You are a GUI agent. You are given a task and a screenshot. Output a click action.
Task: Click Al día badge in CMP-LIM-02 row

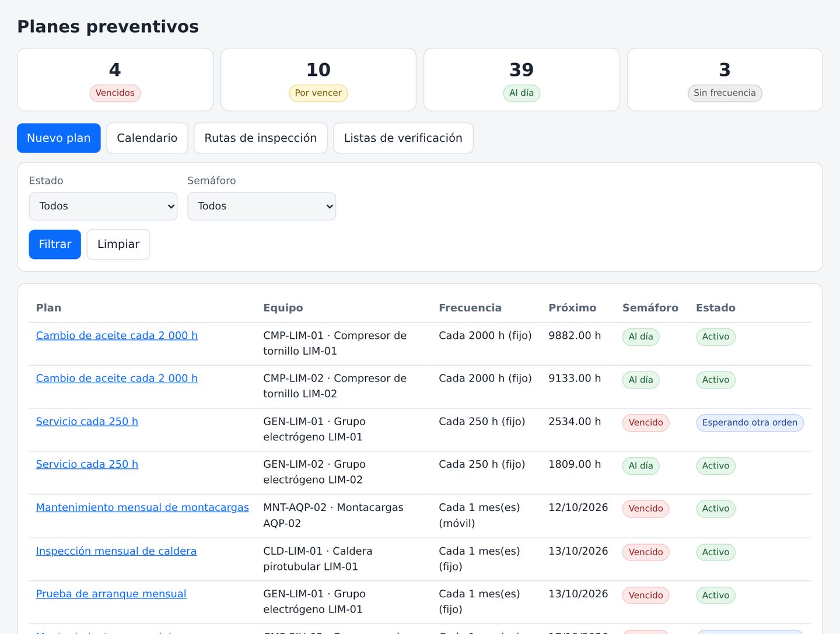point(641,380)
